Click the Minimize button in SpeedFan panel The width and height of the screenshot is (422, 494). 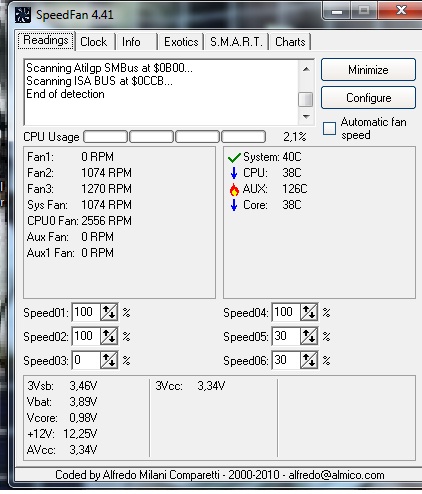(368, 70)
